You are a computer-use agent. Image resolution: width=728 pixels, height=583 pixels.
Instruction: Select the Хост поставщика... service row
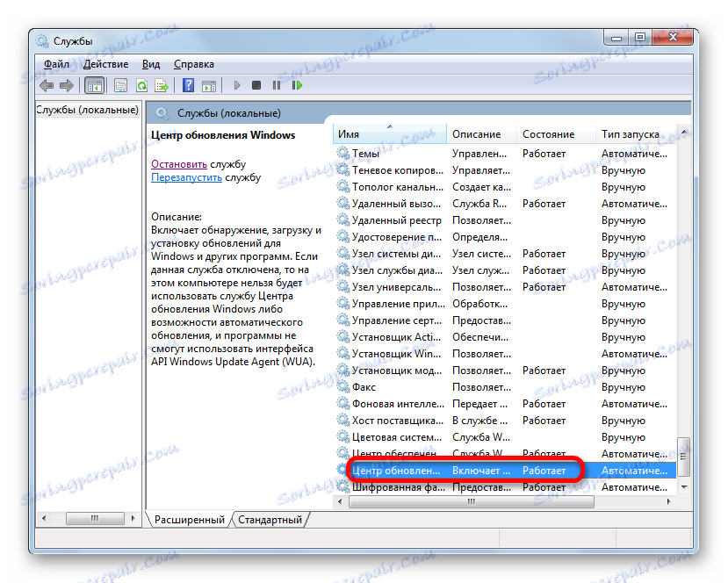click(x=505, y=421)
